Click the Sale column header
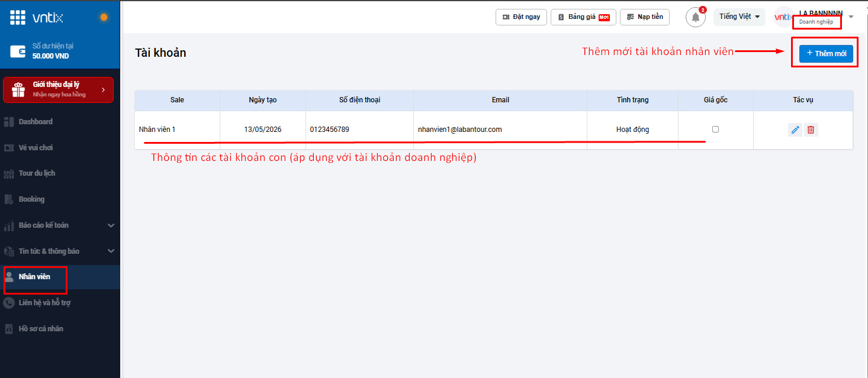This screenshot has width=868, height=378. 177,100
